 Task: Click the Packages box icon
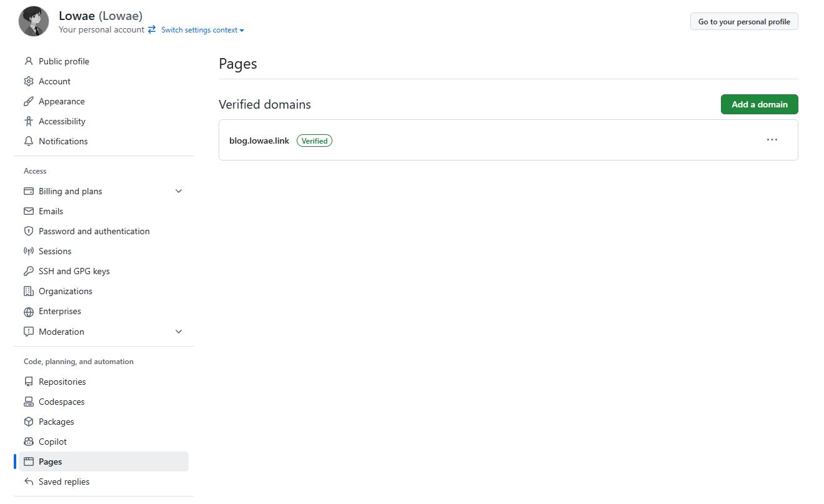[29, 422]
